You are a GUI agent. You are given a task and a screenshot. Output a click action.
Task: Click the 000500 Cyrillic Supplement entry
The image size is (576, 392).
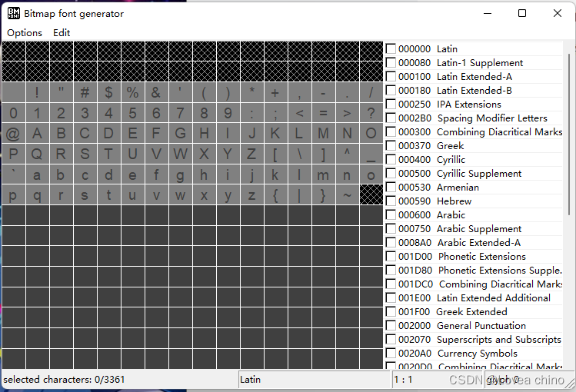click(474, 173)
